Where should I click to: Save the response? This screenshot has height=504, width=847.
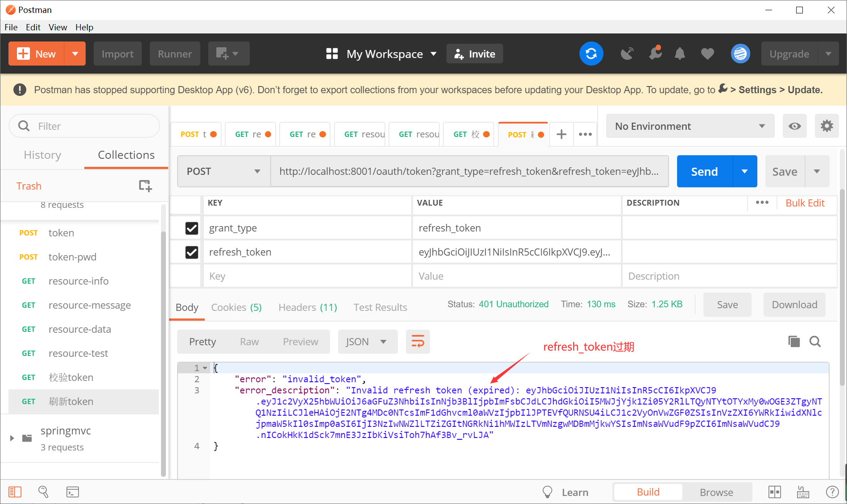point(727,305)
